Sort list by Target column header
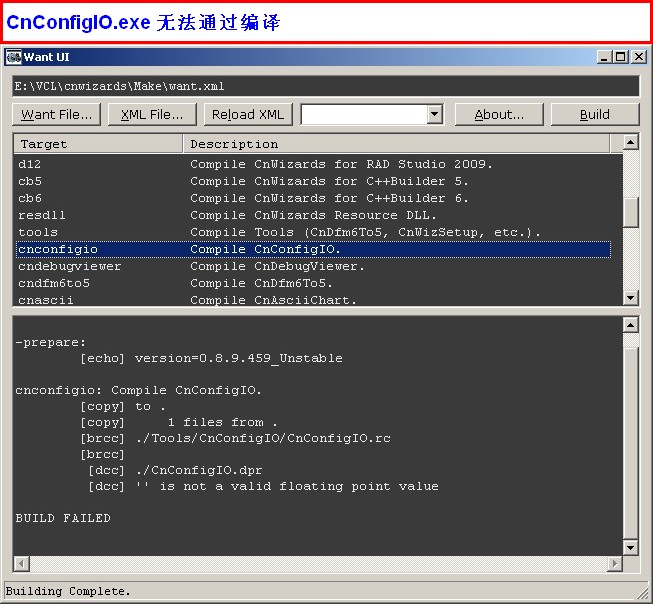 [97, 144]
